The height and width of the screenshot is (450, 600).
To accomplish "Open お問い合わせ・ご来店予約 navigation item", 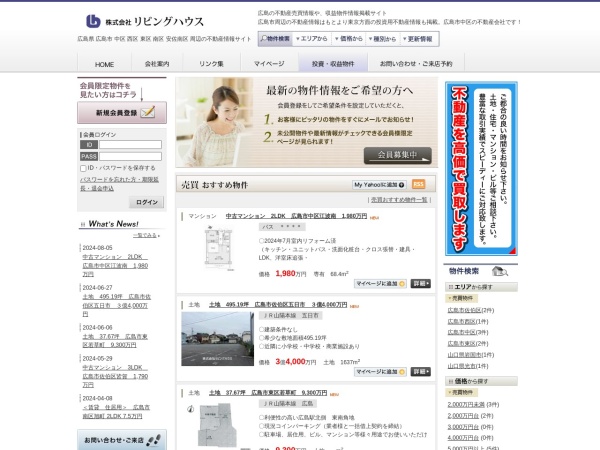I will click(416, 64).
